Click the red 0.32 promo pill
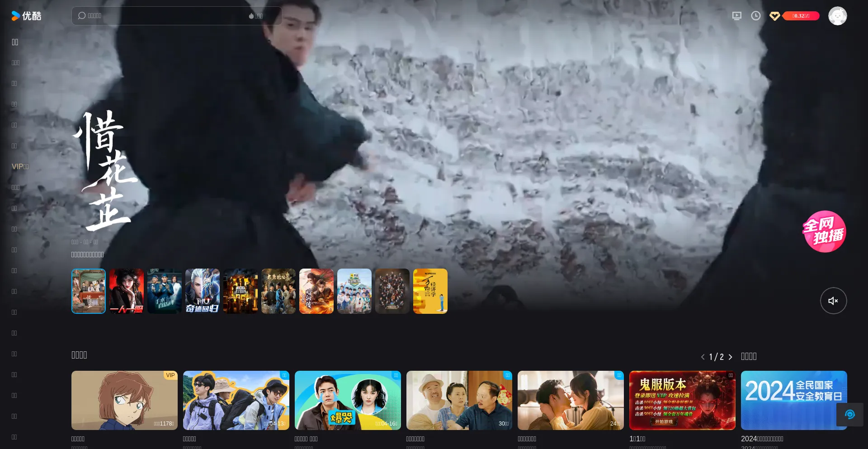Screen dimensions: 868x449 tap(801, 16)
